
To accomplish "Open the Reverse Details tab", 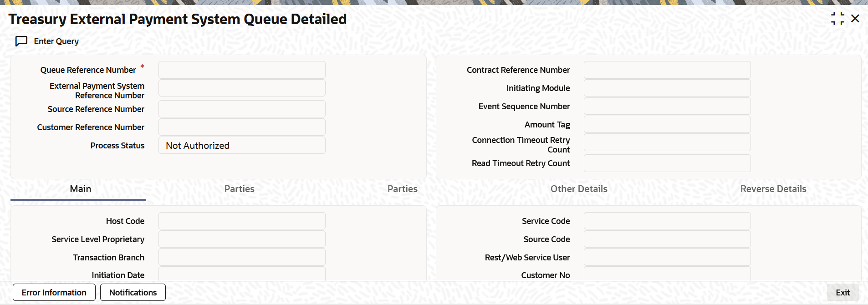I will [x=773, y=189].
